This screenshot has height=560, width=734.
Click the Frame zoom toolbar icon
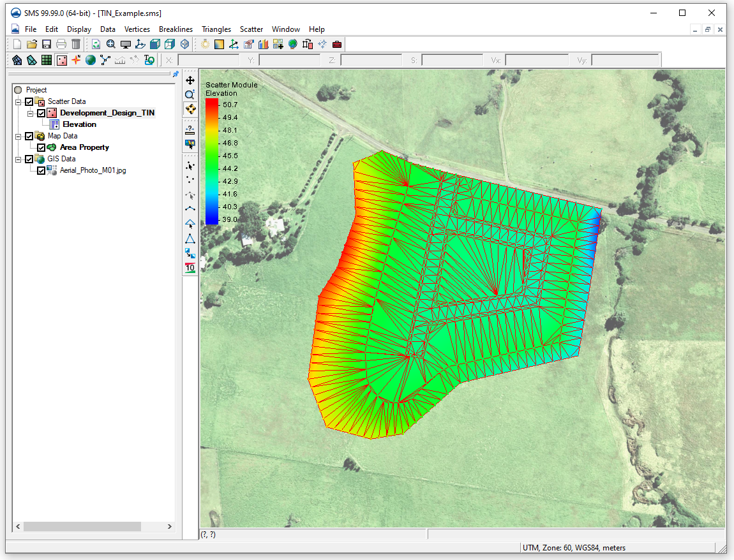click(111, 44)
